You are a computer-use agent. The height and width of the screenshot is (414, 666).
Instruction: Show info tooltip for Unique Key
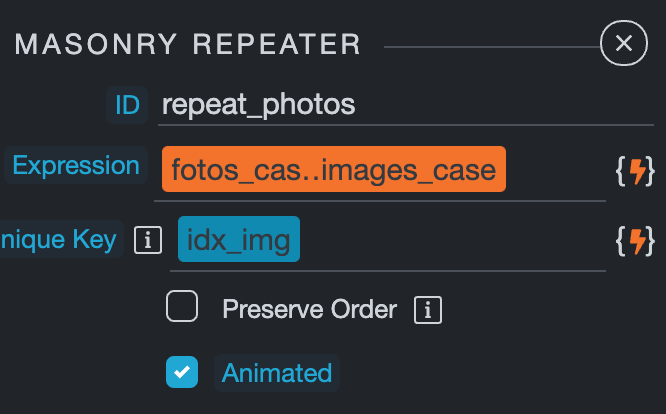coord(148,240)
